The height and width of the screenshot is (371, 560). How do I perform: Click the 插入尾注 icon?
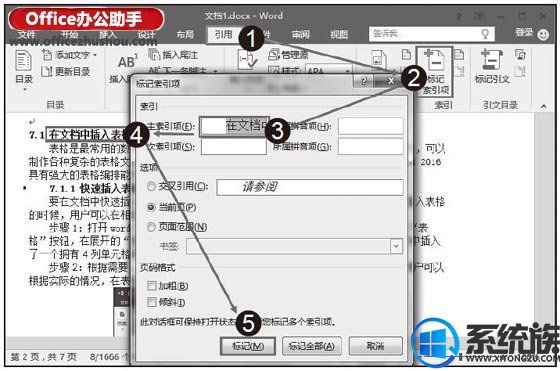154,55
